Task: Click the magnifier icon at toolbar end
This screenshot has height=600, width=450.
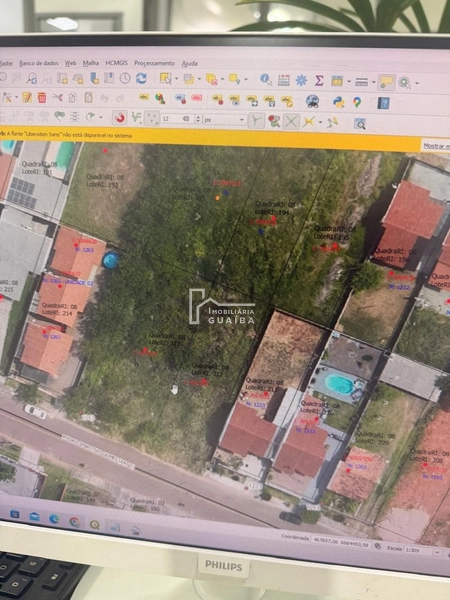Action: pos(360,124)
